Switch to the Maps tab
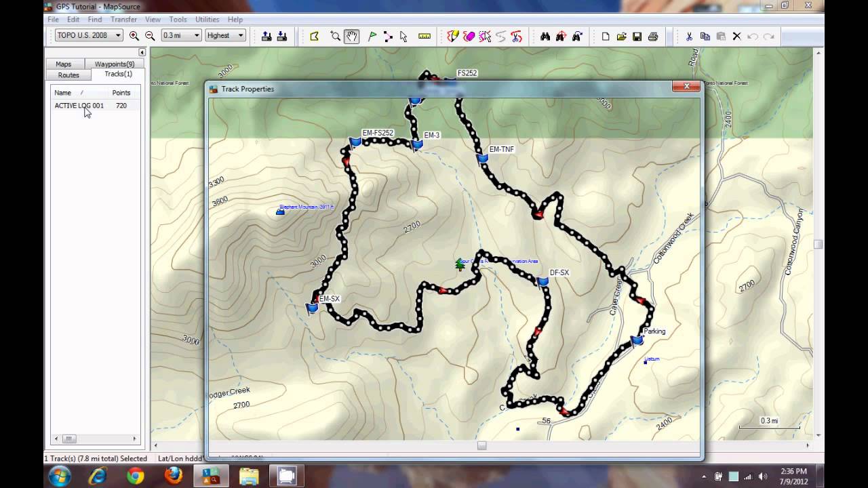The width and height of the screenshot is (868, 488). pyautogui.click(x=63, y=64)
